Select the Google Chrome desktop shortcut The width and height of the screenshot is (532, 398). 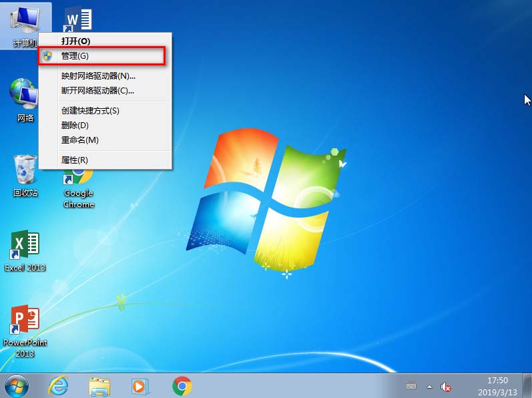tap(78, 190)
